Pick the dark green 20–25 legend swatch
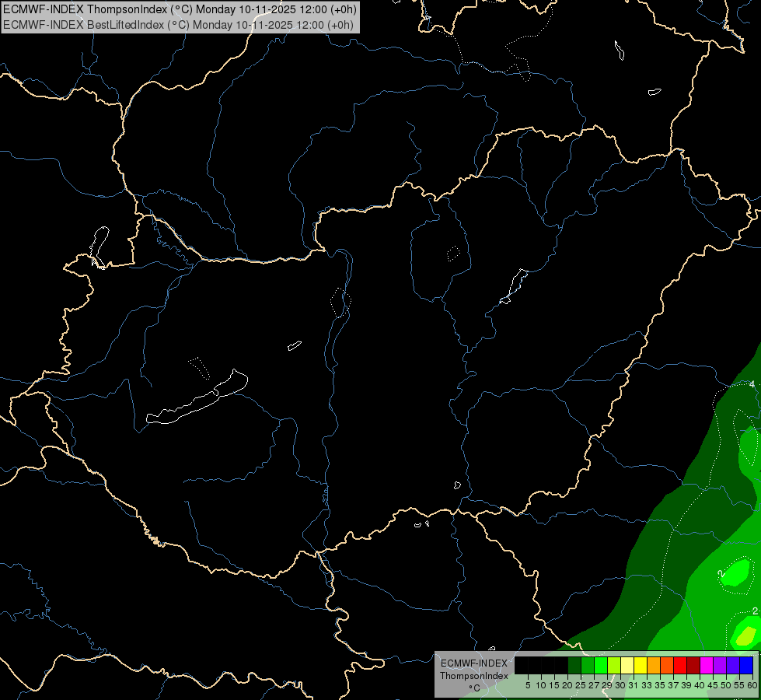This screenshot has height=700, width=761. click(574, 665)
